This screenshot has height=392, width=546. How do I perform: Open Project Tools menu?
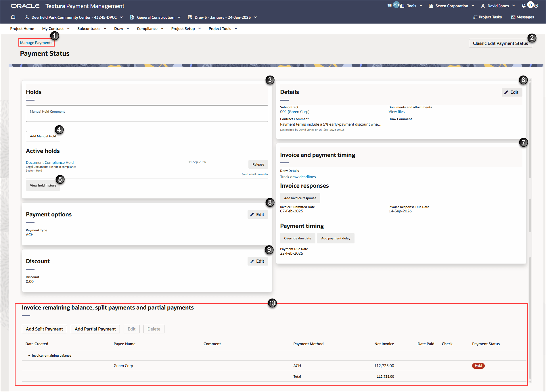coord(223,28)
